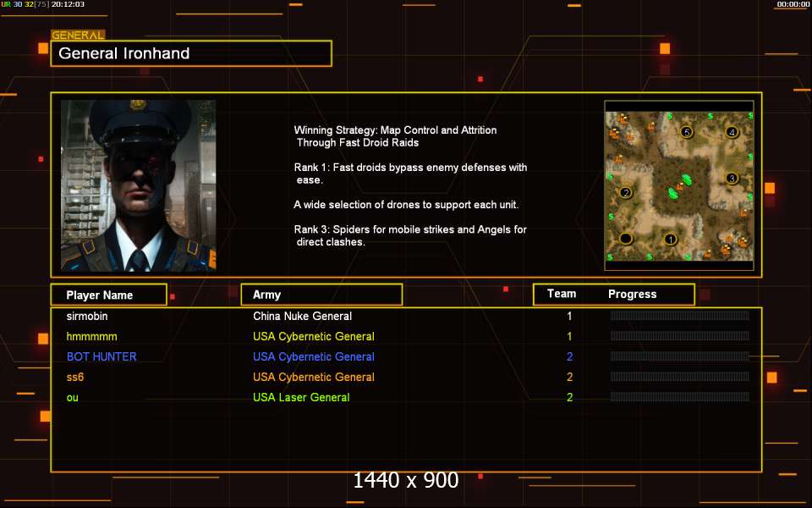The height and width of the screenshot is (508, 812).
Task: Select player ss6
Action: [x=75, y=377]
